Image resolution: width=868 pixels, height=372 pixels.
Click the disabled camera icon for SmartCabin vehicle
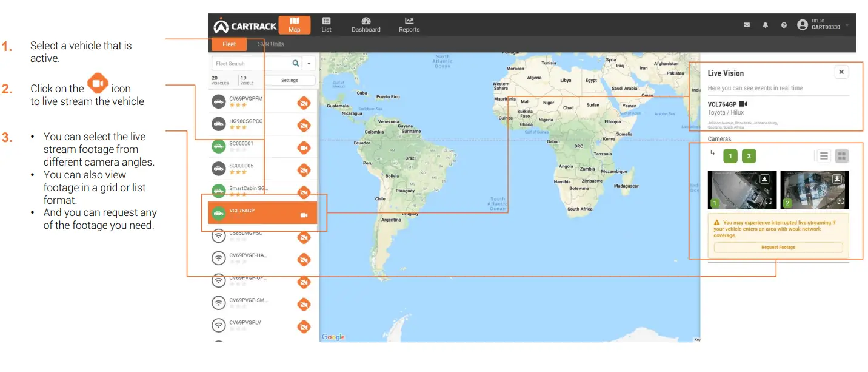point(304,192)
